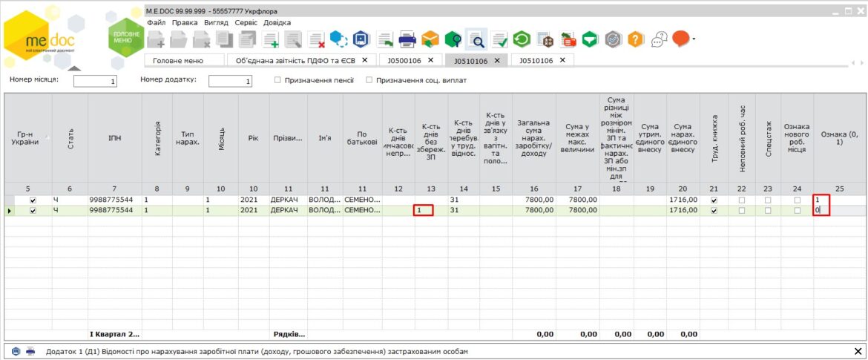
Task: Click the Загальна сума нарах. заробітку header
Action: click(534, 138)
